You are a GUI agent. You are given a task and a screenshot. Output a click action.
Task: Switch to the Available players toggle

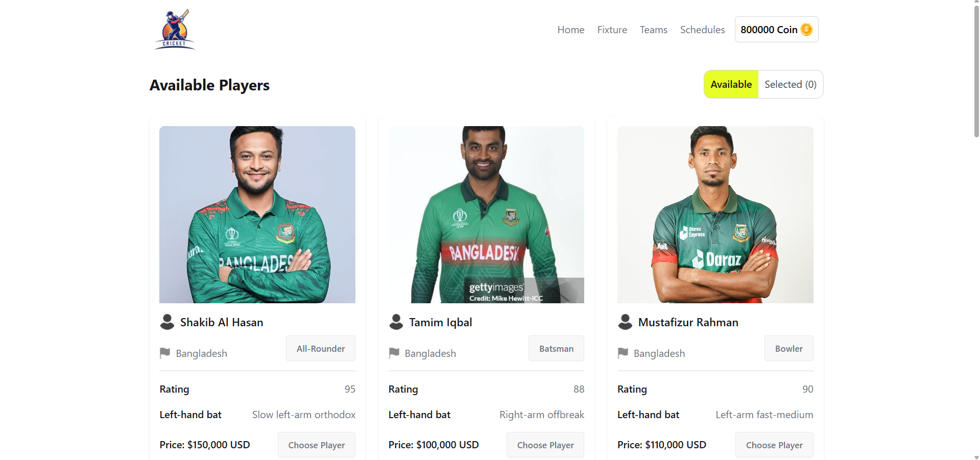coord(731,84)
